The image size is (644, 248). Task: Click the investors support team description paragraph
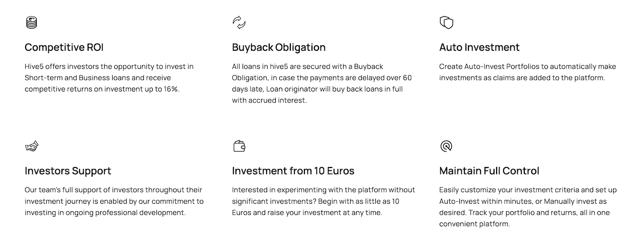pos(114,201)
